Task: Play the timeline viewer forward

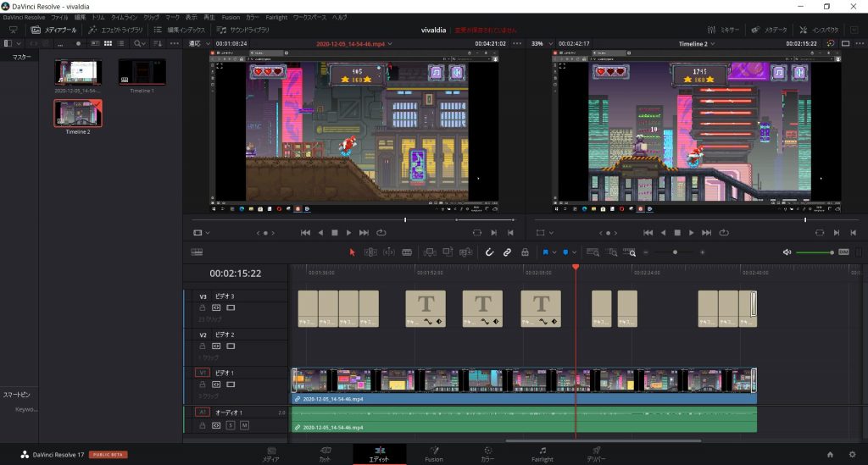Action: pyautogui.click(x=691, y=233)
